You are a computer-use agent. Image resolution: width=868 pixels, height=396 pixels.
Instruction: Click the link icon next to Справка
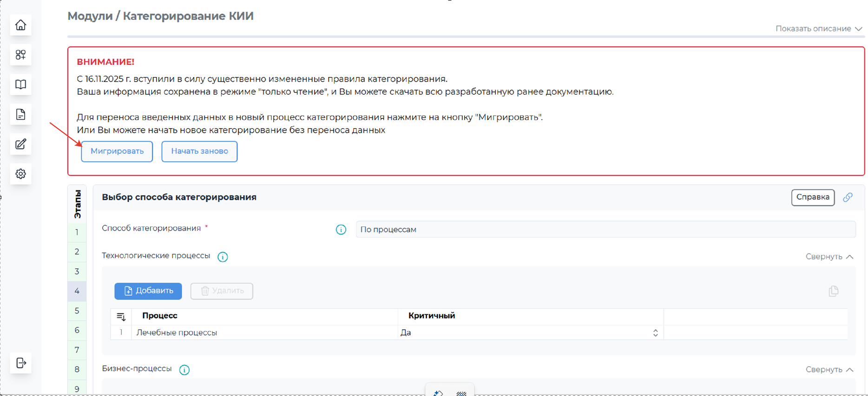[x=848, y=197]
